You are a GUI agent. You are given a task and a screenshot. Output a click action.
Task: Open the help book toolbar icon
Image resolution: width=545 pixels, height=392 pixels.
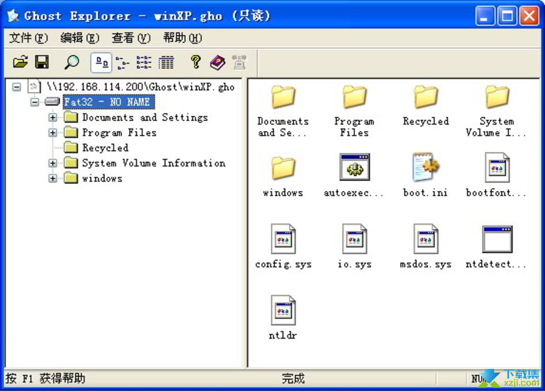tap(218, 62)
